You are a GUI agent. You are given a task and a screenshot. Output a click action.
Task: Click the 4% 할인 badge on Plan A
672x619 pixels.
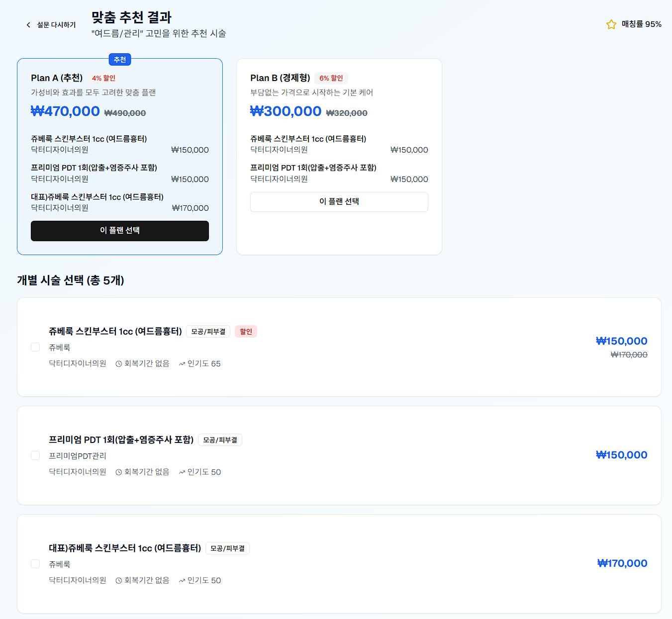click(103, 78)
